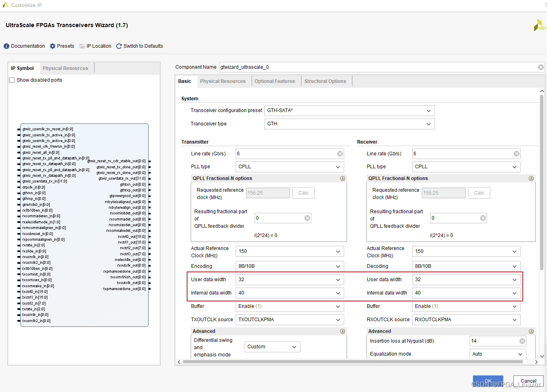The image size is (547, 392).
Task: Open the Transmitter Encoding dropdown
Action: [x=290, y=266]
